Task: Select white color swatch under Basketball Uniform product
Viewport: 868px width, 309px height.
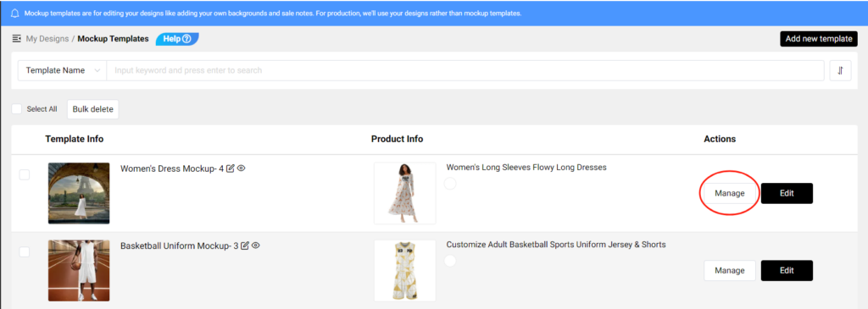Action: tap(451, 261)
